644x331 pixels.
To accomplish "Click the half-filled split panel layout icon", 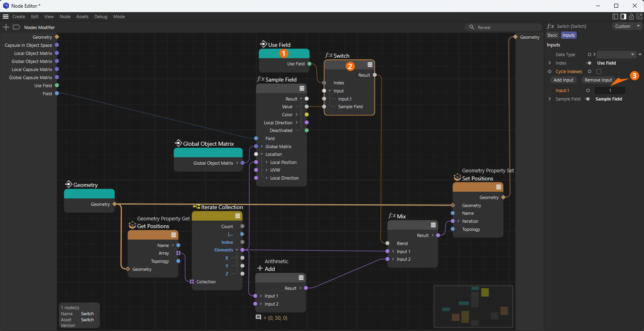I will pos(623,17).
